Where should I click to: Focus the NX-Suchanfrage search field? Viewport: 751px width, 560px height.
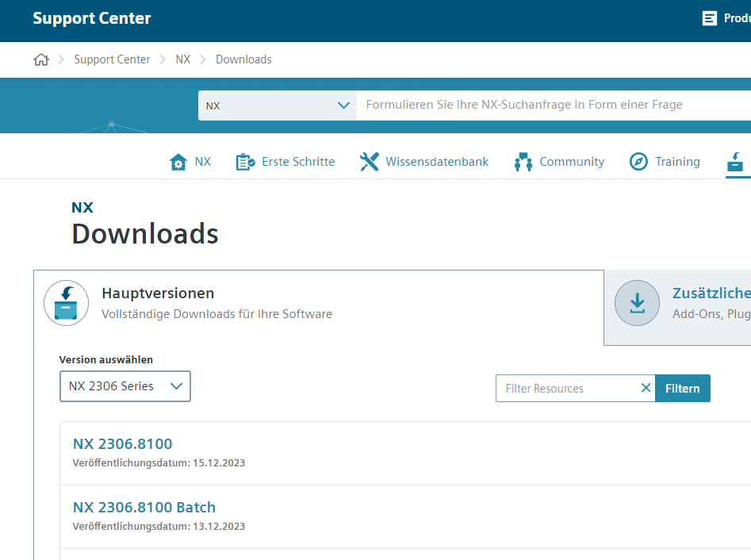point(554,105)
